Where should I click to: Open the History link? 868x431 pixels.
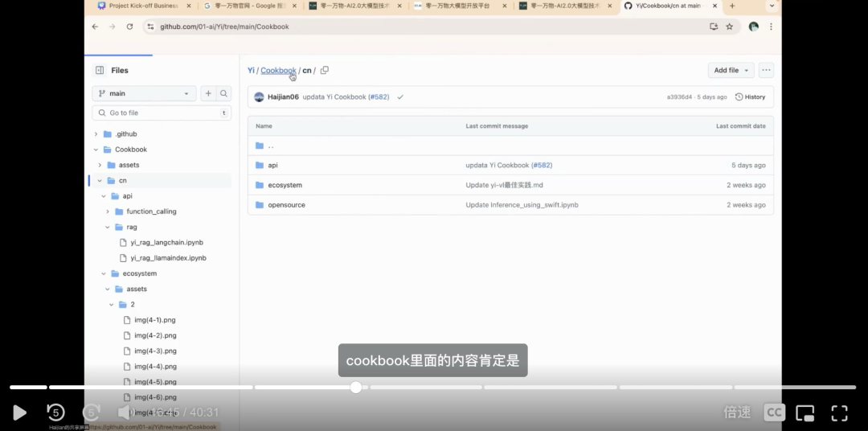[750, 97]
